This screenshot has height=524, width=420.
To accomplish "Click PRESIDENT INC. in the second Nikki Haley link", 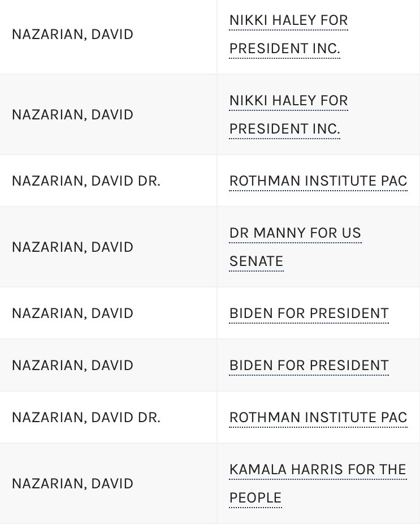I will tap(284, 130).
